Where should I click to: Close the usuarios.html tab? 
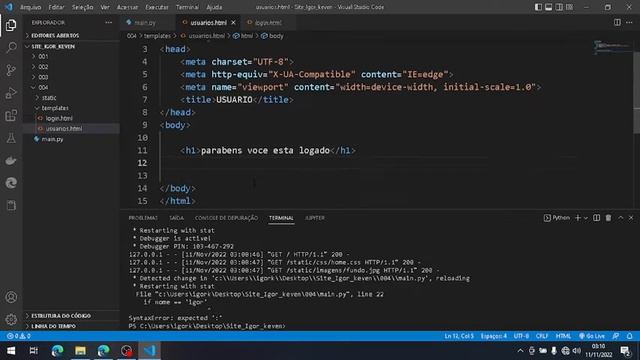pos(233,23)
